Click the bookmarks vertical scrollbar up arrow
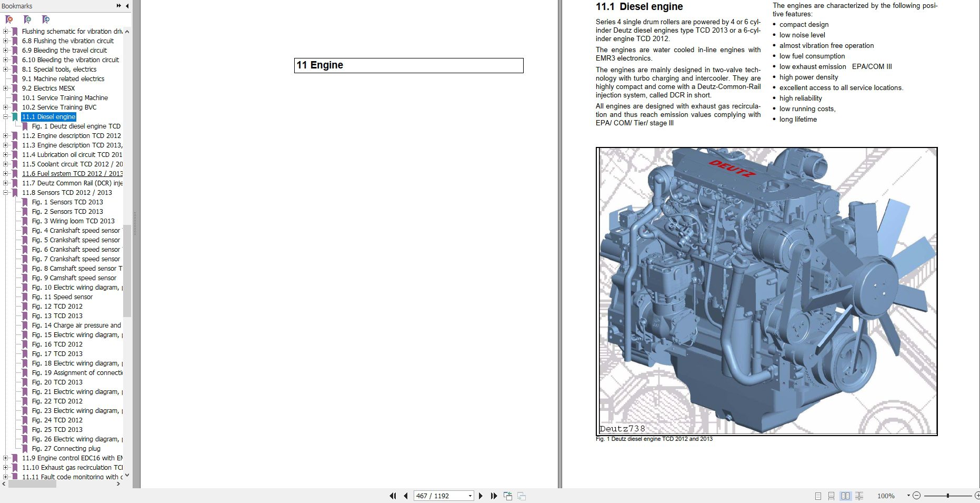This screenshot has height=503, width=980. [127, 32]
